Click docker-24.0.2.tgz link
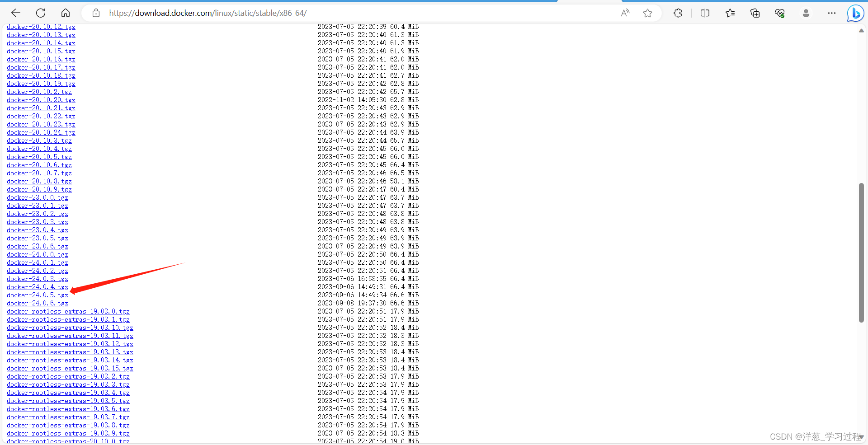Image resolution: width=868 pixels, height=445 pixels. tap(38, 271)
